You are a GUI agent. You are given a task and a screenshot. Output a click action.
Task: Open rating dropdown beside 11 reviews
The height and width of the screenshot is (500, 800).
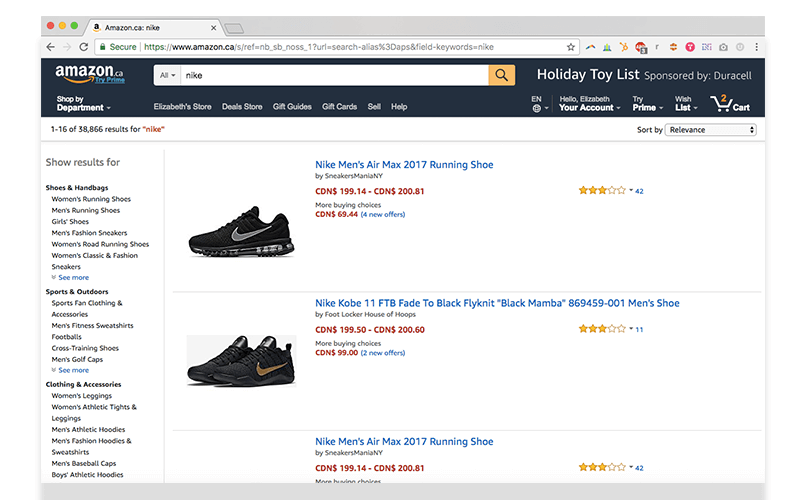[631, 329]
